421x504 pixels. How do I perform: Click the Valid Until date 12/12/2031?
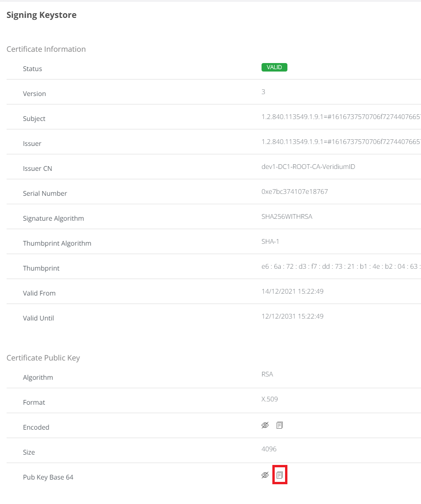[292, 316]
